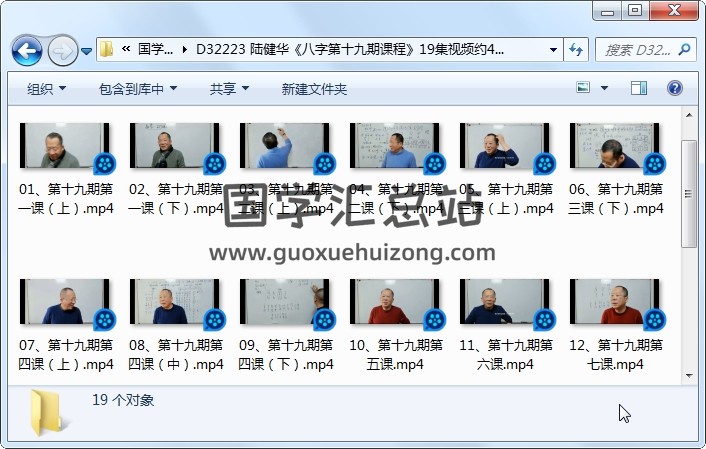
Task: Click file name 02、第十九期第一课（下）.mp4
Action: point(176,199)
